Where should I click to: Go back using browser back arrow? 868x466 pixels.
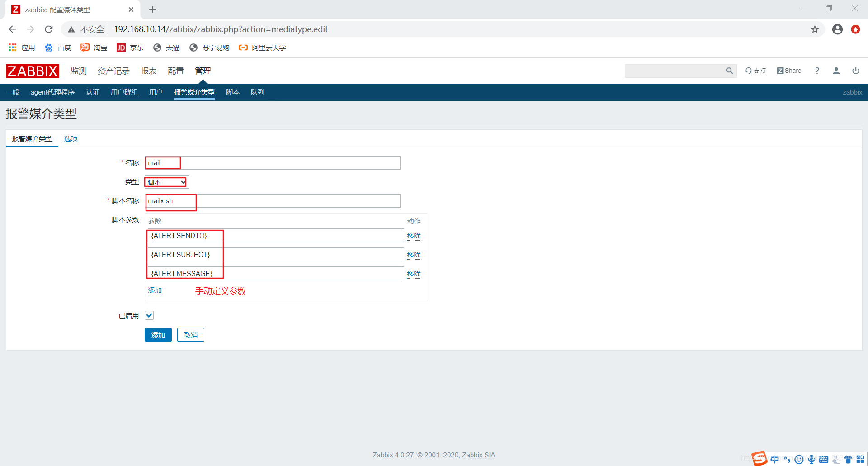(x=13, y=29)
